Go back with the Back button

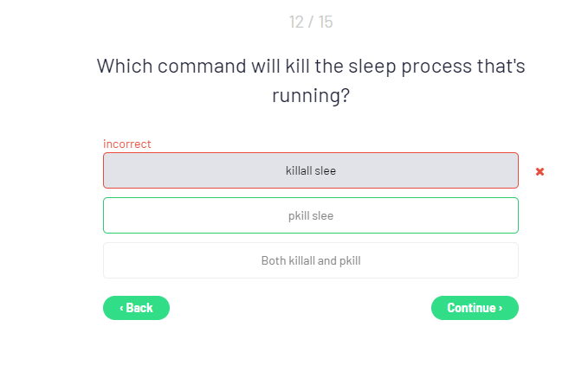136,308
